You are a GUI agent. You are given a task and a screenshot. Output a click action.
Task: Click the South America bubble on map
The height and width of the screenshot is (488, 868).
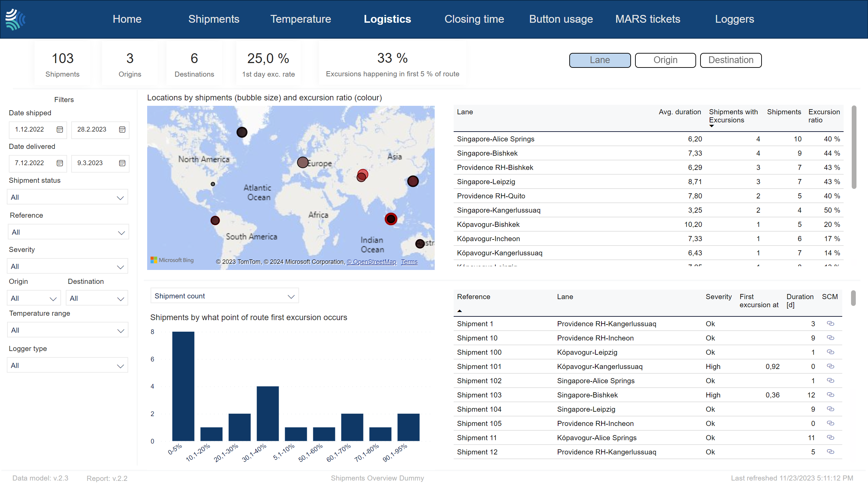215,220
